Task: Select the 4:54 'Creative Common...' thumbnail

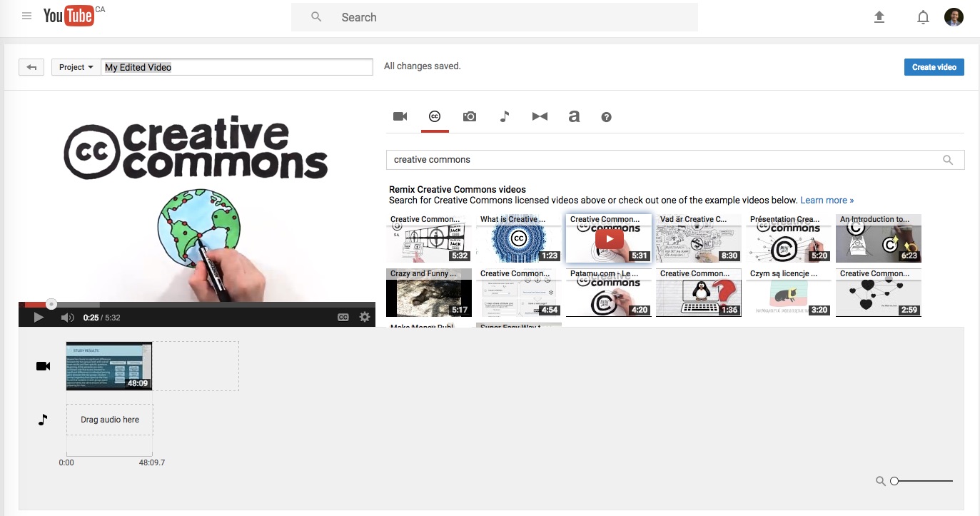Action: coord(519,293)
